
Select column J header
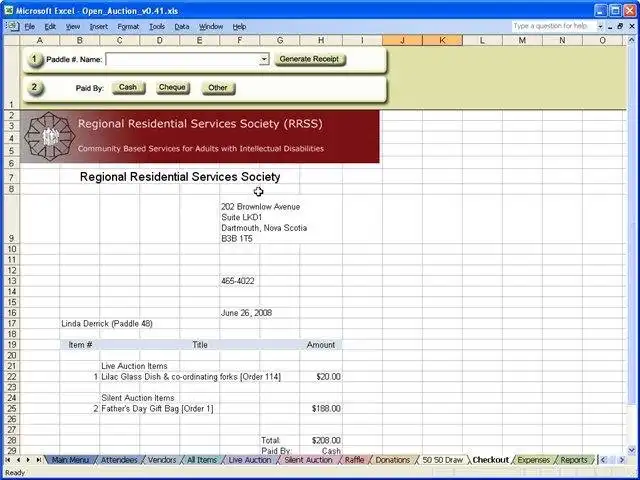pyautogui.click(x=402, y=40)
